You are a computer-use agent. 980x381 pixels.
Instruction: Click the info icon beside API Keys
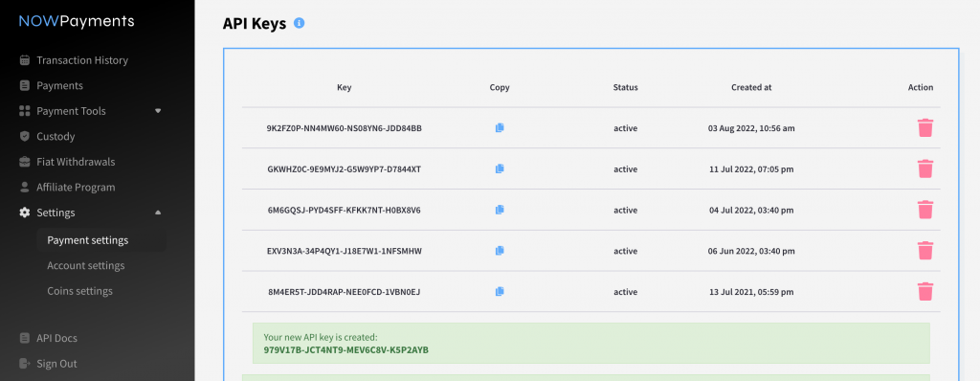click(x=299, y=24)
